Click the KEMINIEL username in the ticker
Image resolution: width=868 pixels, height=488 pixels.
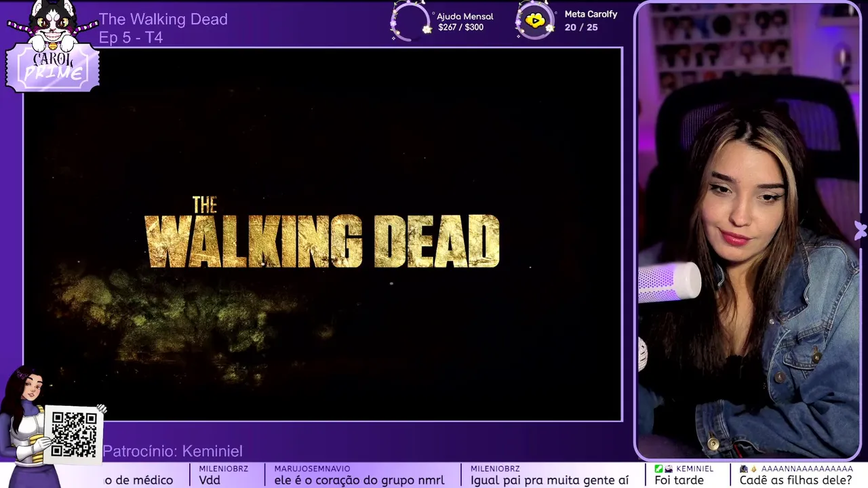694,468
